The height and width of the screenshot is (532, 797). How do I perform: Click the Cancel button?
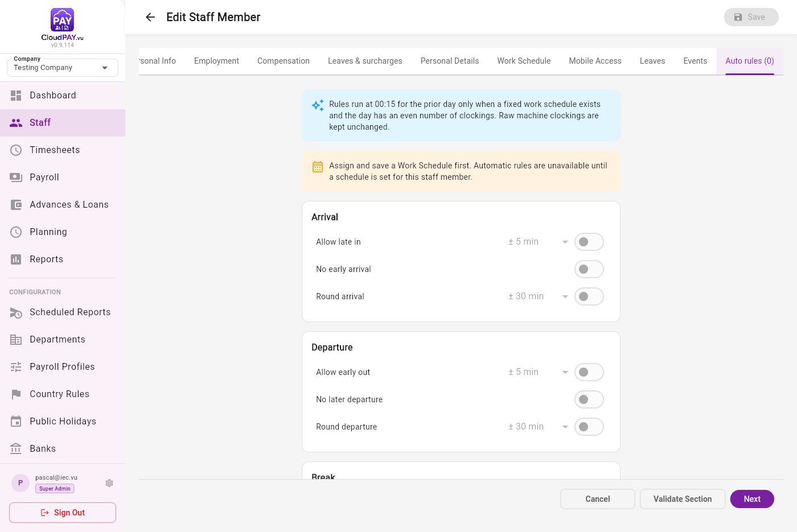(598, 499)
